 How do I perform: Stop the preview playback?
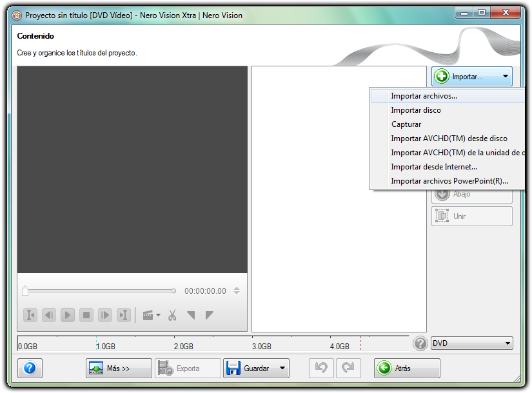click(x=86, y=315)
